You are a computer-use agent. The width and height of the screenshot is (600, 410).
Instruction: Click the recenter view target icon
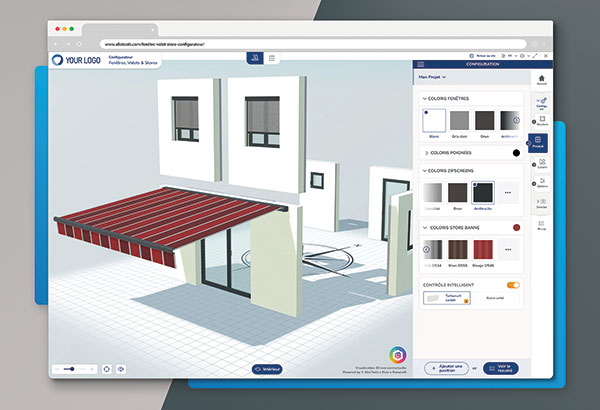pos(107,369)
